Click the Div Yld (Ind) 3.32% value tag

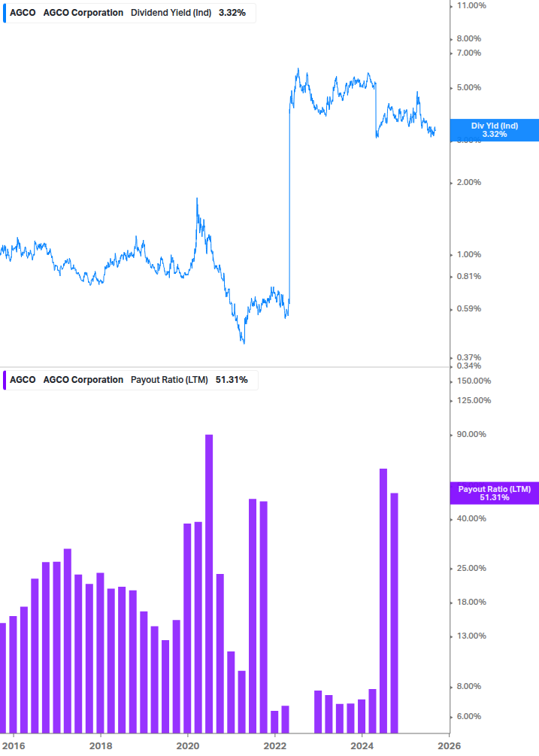tap(494, 130)
